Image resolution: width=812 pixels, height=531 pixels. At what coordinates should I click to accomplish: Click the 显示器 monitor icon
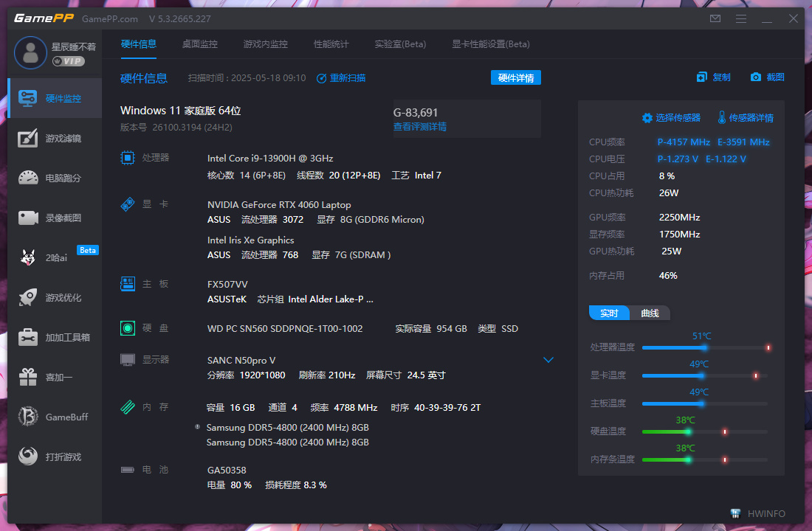[128, 359]
